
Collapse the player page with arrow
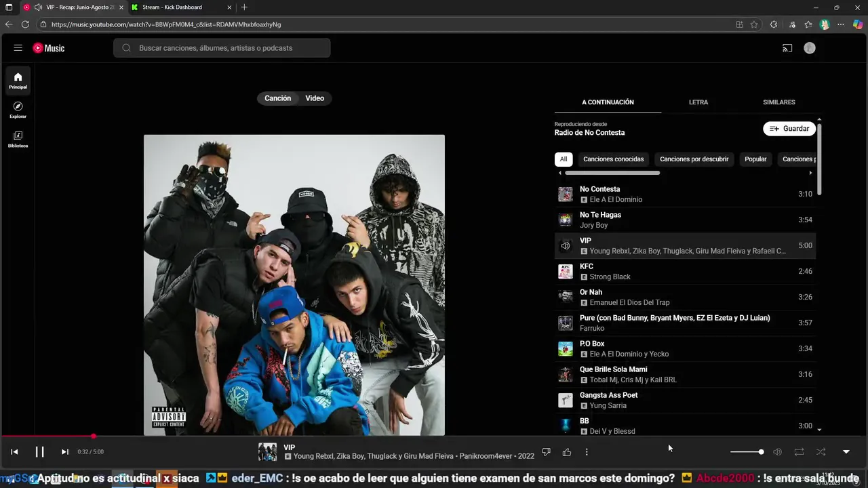coord(846,452)
